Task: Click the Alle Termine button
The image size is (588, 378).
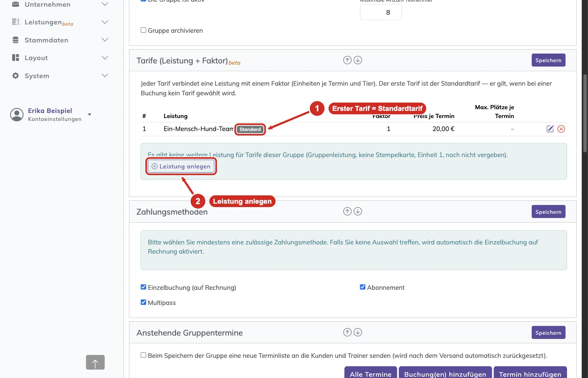Action: pos(370,373)
